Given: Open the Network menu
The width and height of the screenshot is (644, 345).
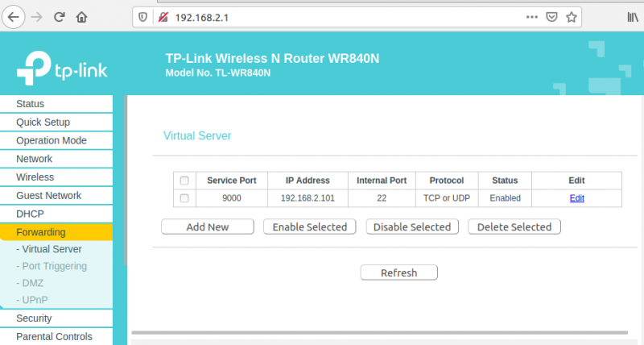Looking at the screenshot, I should (x=56, y=159).
